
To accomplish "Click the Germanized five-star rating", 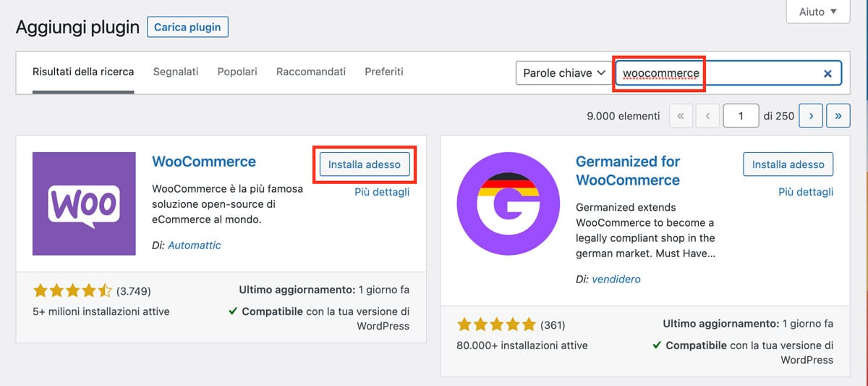I will (496, 324).
